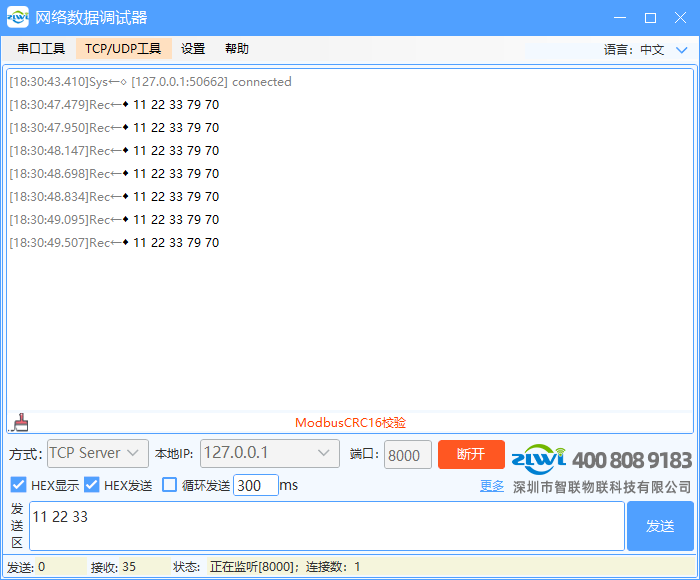Open the 本地IP address dropdown
700x580 pixels.
click(x=270, y=453)
